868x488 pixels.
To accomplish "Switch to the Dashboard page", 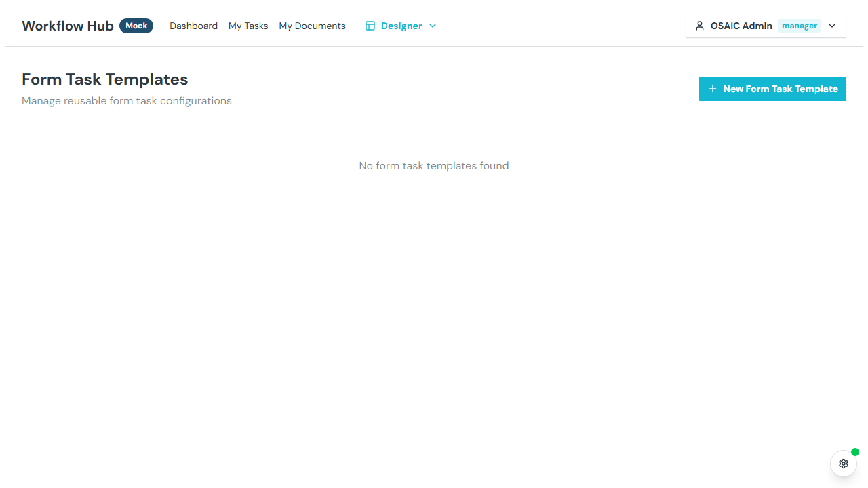I will 193,25.
